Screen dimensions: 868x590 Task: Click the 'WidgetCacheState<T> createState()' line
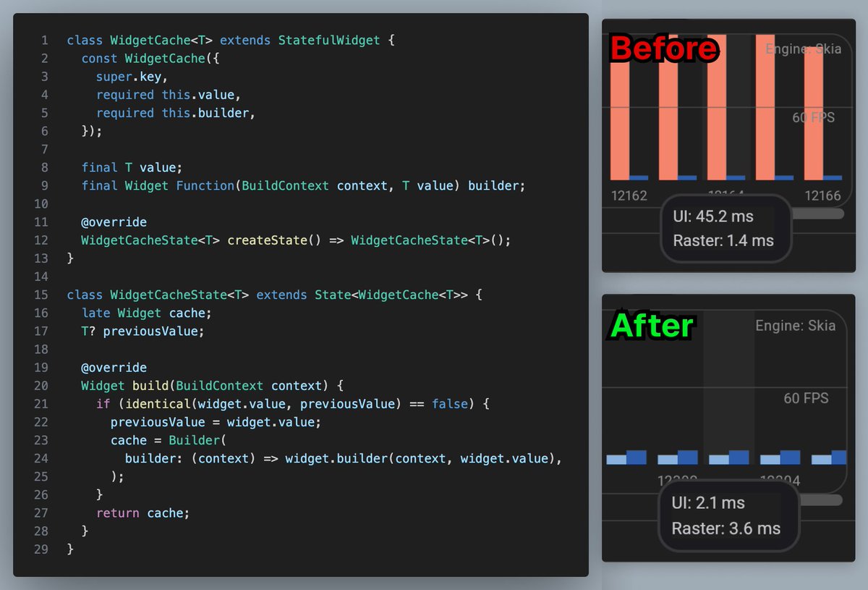[x=296, y=240]
